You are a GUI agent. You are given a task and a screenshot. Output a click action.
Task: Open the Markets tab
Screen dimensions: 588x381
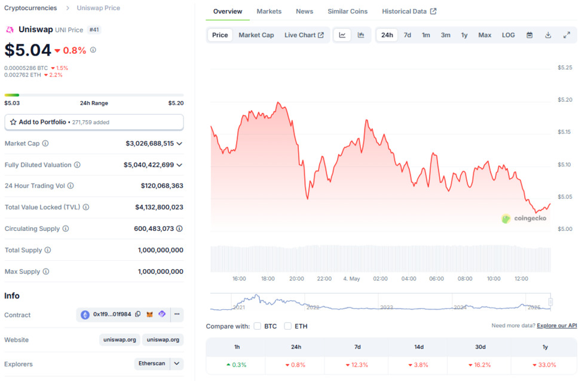coord(269,11)
